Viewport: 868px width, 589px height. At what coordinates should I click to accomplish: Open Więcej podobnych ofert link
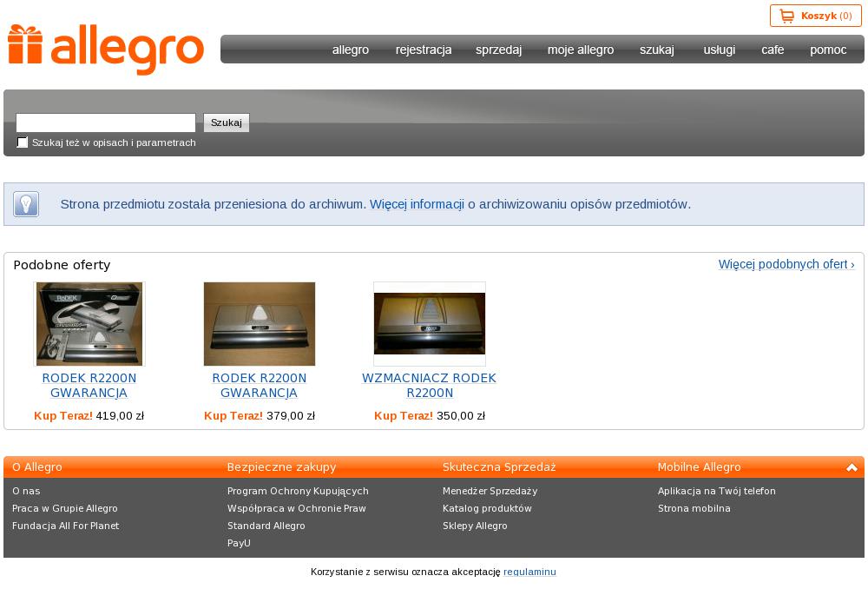pyautogui.click(x=786, y=264)
